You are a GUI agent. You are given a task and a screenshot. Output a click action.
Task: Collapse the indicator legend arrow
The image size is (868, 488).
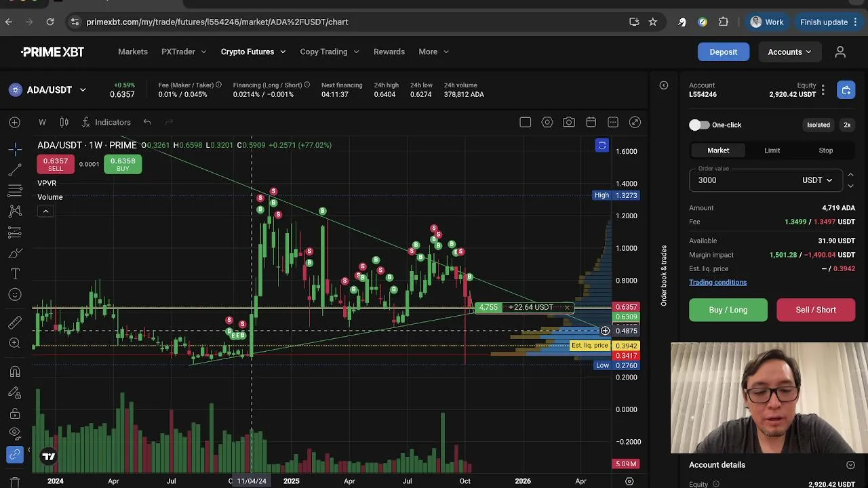pyautogui.click(x=45, y=211)
